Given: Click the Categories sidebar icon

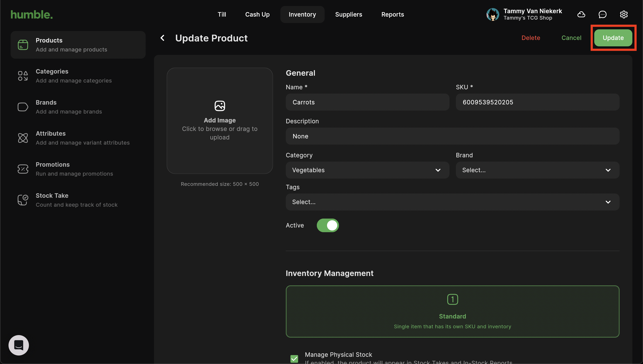Looking at the screenshot, I should [23, 76].
